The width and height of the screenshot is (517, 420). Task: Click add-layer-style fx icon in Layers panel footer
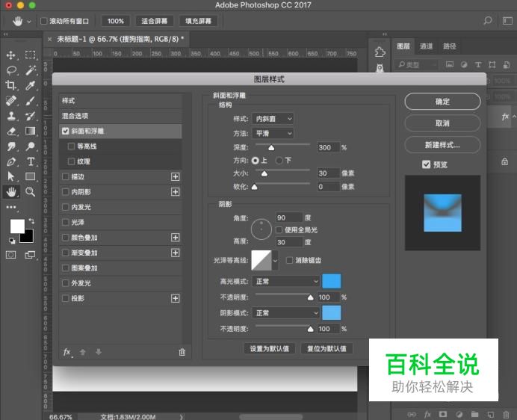coord(427,414)
